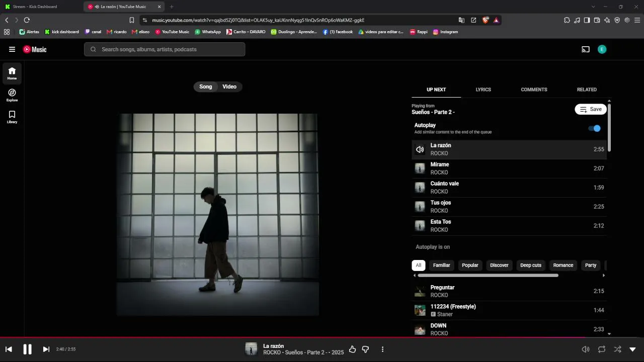This screenshot has height=362, width=644.
Task: Click the address bar URL
Action: tap(258, 20)
